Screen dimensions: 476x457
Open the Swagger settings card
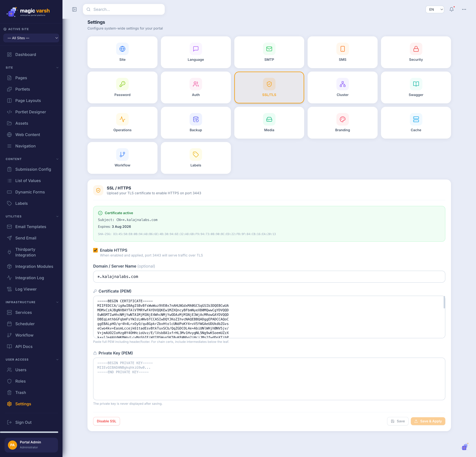point(416,87)
